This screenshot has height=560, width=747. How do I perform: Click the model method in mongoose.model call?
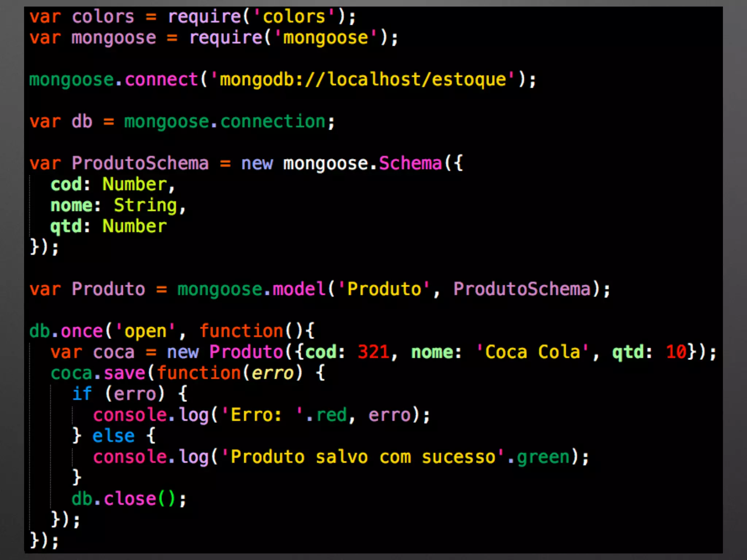(x=299, y=289)
